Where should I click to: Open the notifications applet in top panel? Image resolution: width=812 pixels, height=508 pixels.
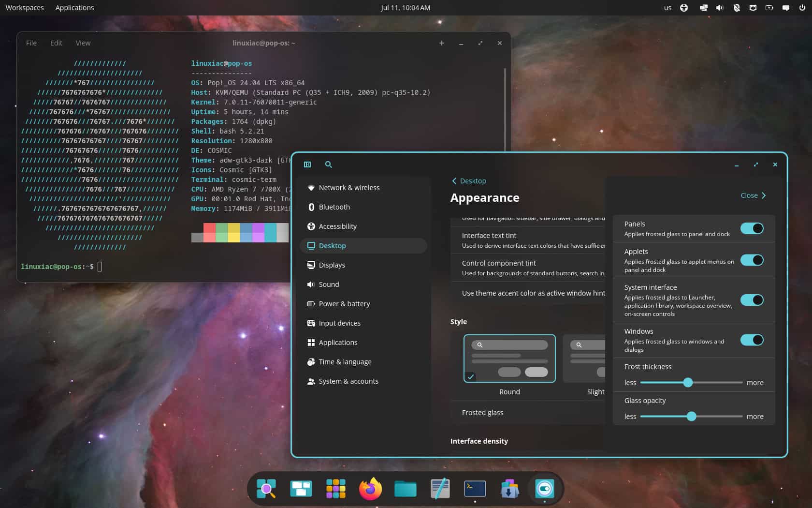pos(786,8)
